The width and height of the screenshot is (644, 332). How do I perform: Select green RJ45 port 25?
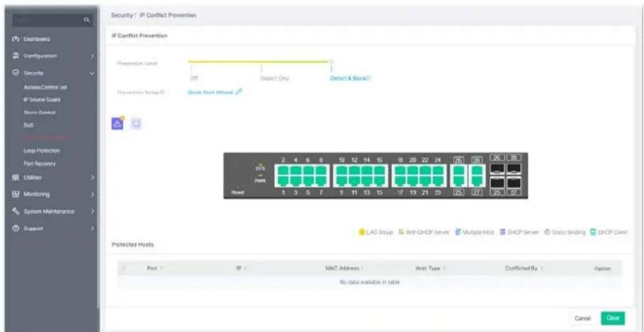point(458,180)
